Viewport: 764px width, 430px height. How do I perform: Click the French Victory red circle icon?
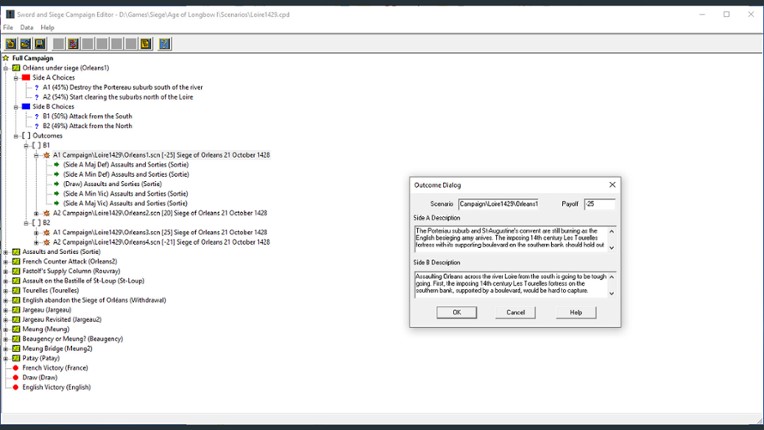coord(16,368)
